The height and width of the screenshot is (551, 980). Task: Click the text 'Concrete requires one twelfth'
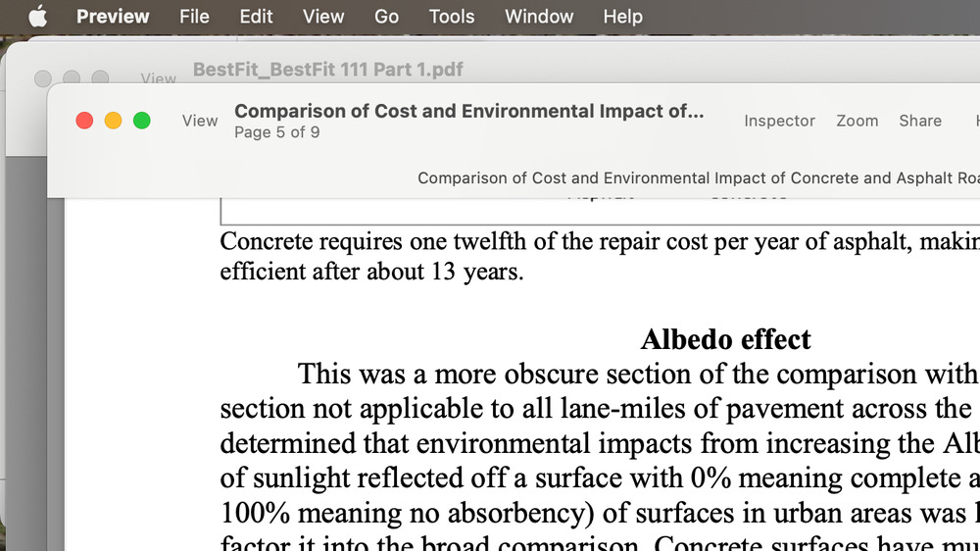[373, 241]
